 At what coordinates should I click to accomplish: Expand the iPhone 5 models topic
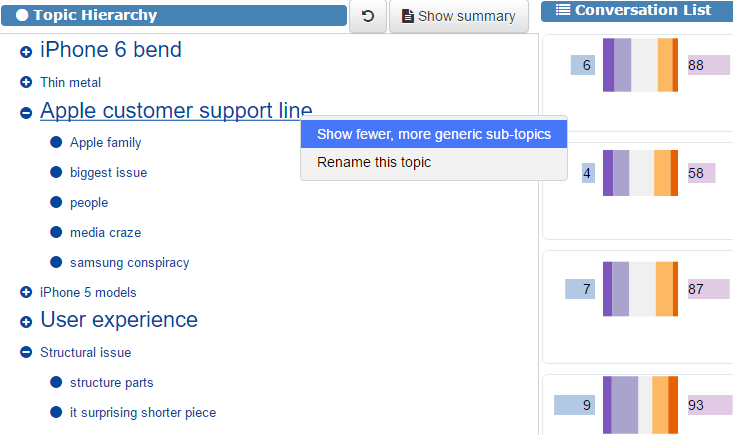coord(26,293)
